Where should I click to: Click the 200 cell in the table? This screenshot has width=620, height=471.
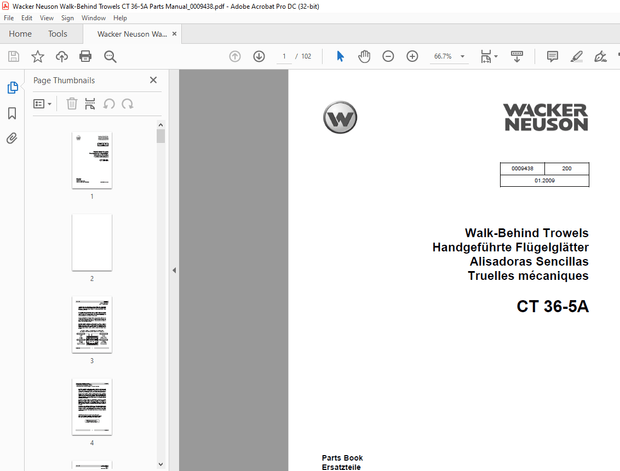[567, 168]
